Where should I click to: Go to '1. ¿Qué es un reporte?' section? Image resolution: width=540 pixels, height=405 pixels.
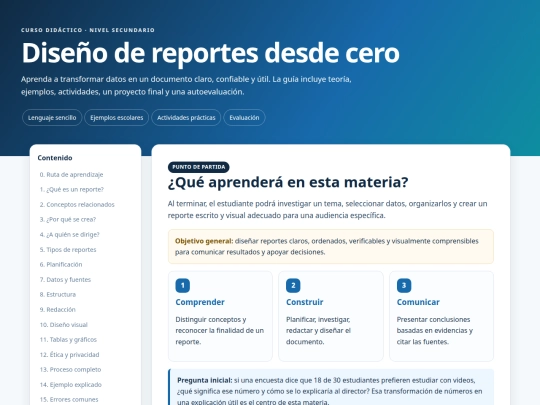pyautogui.click(x=72, y=189)
